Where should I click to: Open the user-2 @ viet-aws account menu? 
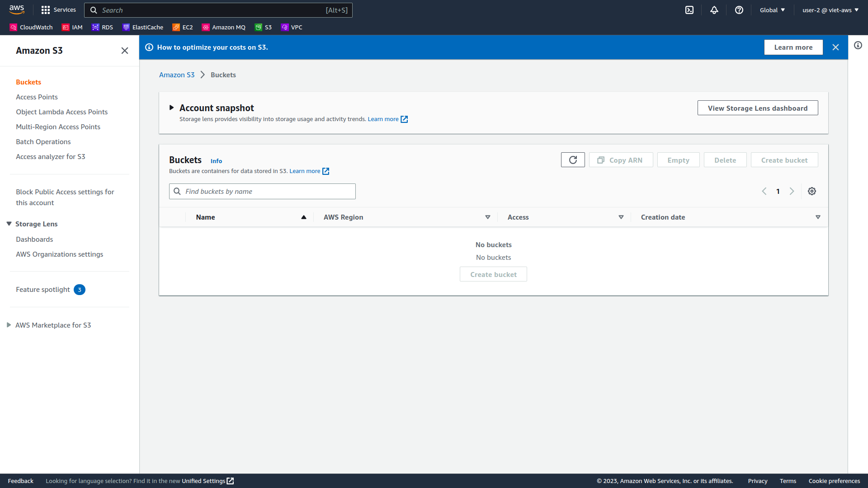click(x=830, y=10)
